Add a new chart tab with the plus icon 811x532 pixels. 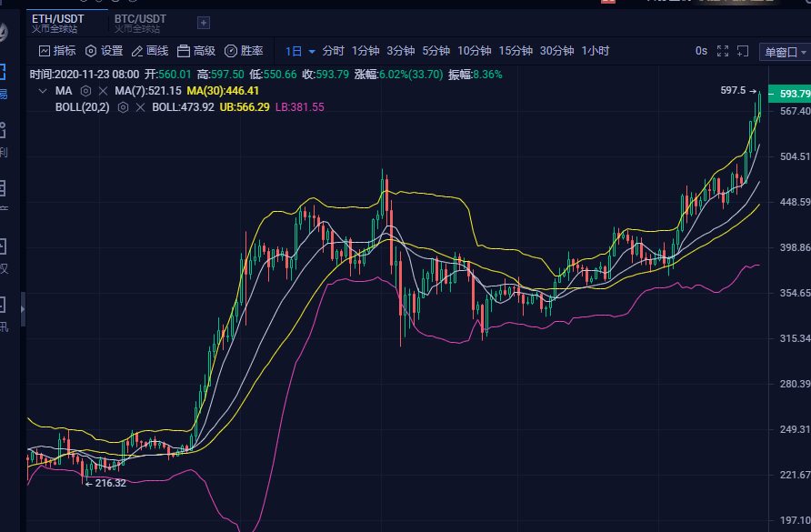coord(204,23)
